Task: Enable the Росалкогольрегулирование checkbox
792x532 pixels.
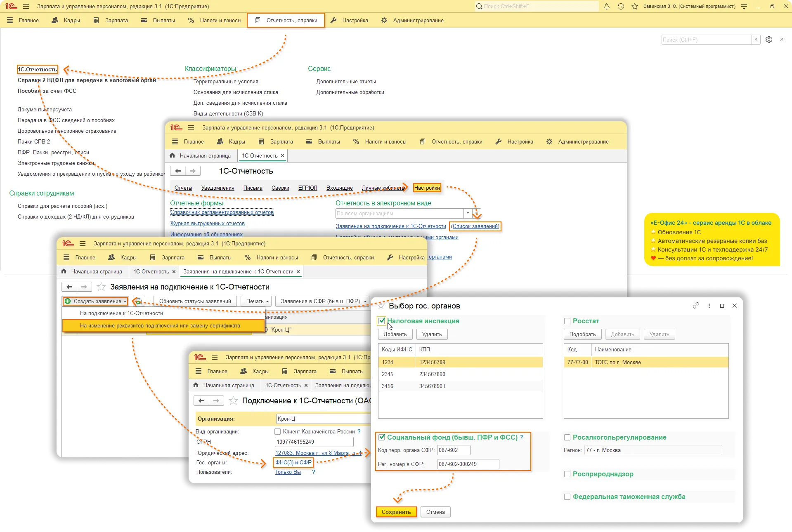Action: [567, 437]
